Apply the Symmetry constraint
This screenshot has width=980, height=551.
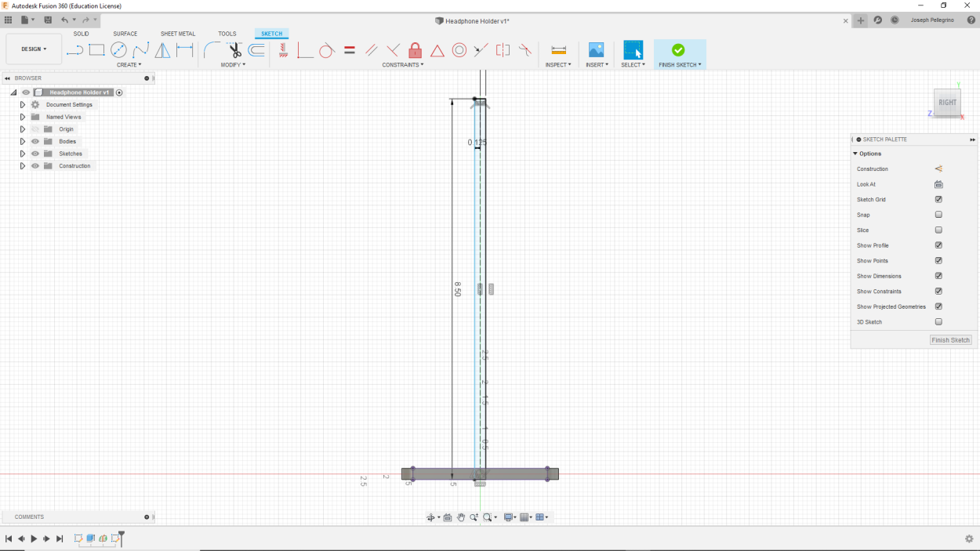(x=503, y=50)
